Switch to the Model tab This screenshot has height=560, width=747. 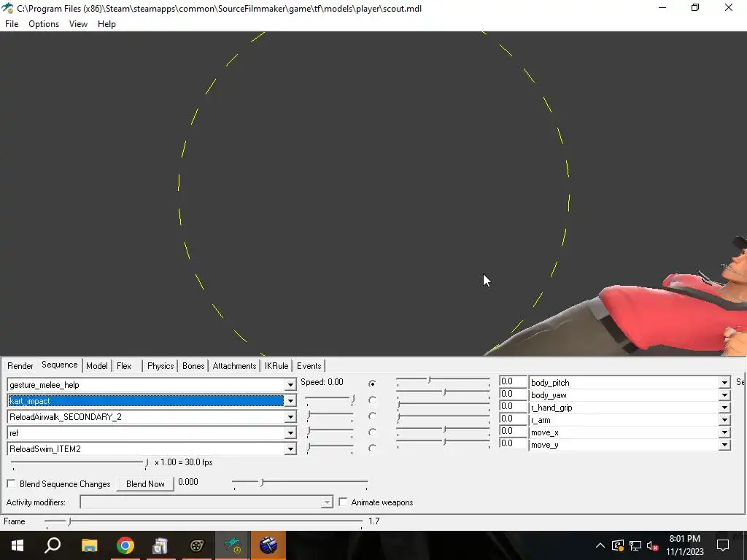[x=97, y=366]
